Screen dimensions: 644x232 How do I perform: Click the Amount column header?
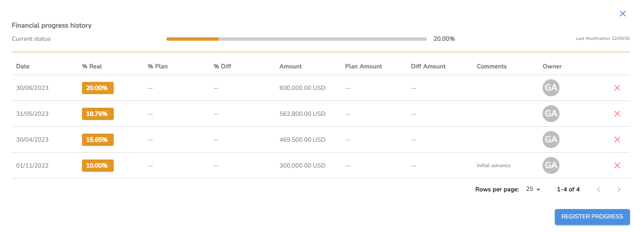pyautogui.click(x=290, y=66)
